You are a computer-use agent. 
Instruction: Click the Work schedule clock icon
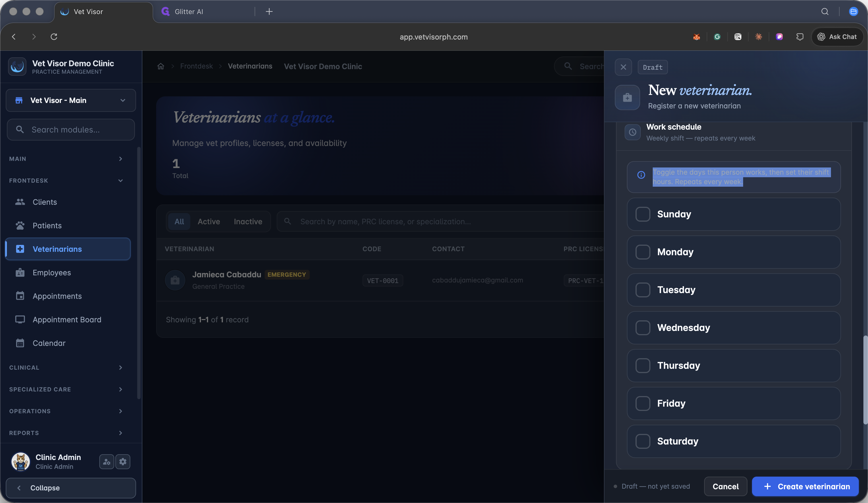click(632, 132)
